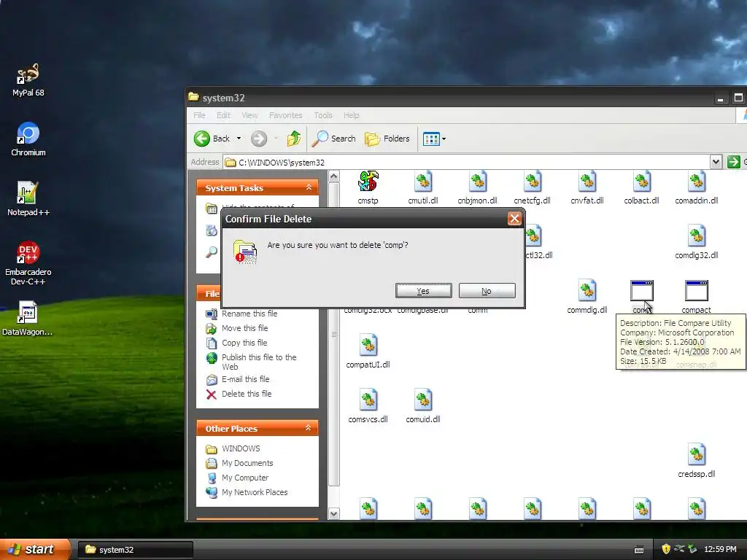Open the Back history dropdown arrow
This screenshot has width=747, height=560.
click(x=239, y=139)
